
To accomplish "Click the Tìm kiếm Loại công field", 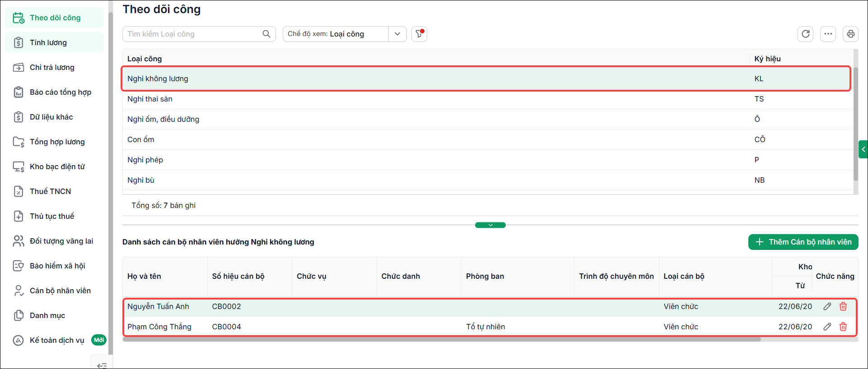I will coord(199,34).
